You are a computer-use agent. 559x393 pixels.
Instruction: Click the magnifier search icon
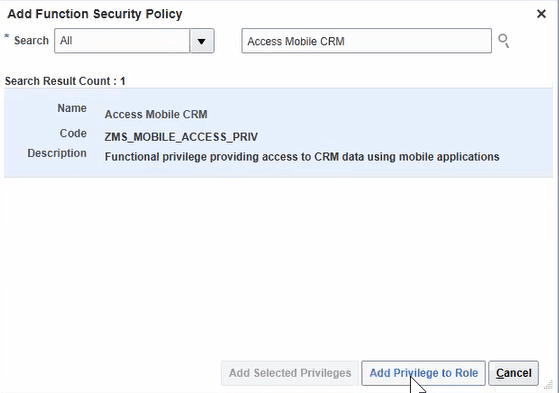pos(503,41)
